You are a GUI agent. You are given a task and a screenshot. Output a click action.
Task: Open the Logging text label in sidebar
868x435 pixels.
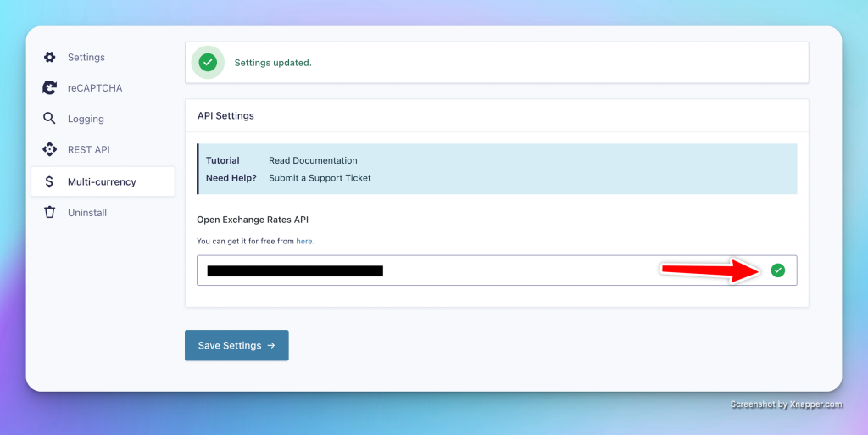(x=86, y=120)
